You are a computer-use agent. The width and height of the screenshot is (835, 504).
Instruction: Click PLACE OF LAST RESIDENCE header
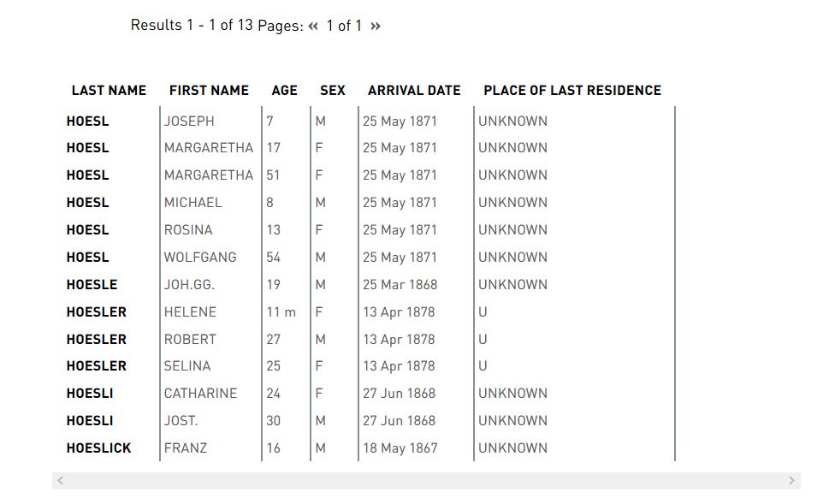(x=572, y=91)
